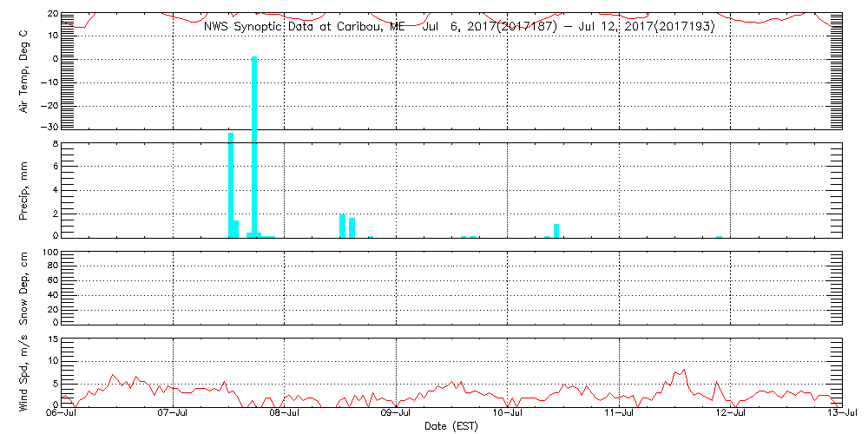Click the chart title "NWS Synoptic Data at Caribou, ME"
This screenshot has height=434, width=868.
(x=304, y=26)
